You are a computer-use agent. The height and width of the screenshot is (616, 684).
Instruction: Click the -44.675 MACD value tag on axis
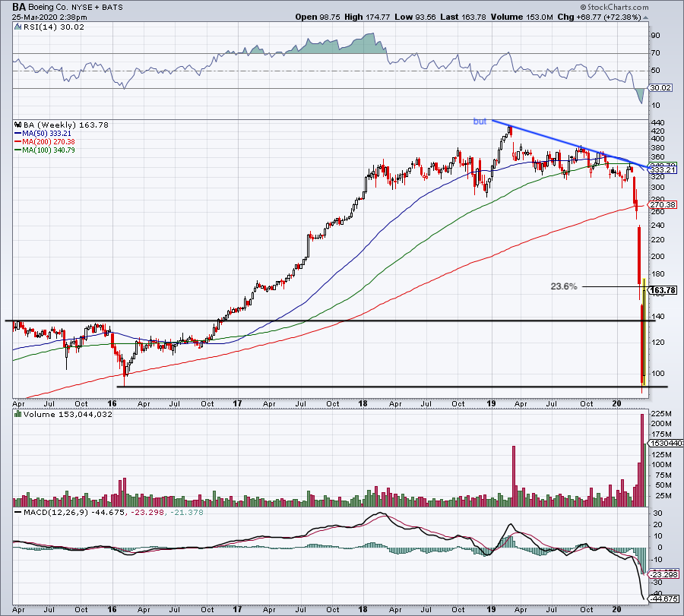click(x=664, y=599)
